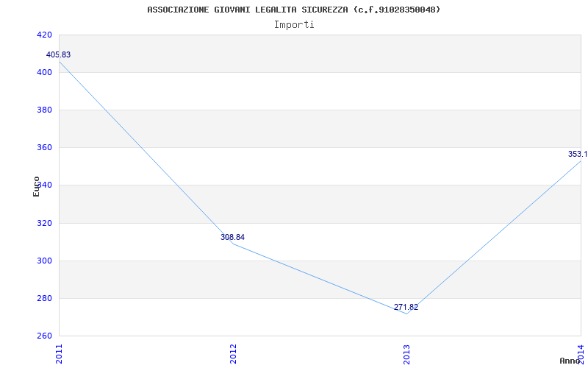Click the Importi subtitle

[294, 25]
